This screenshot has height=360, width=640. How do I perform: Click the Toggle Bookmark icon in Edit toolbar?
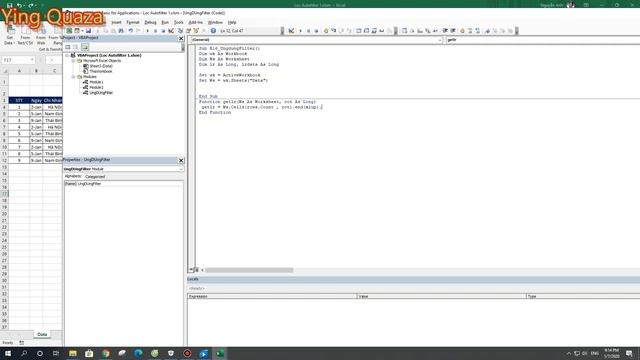click(x=487, y=31)
